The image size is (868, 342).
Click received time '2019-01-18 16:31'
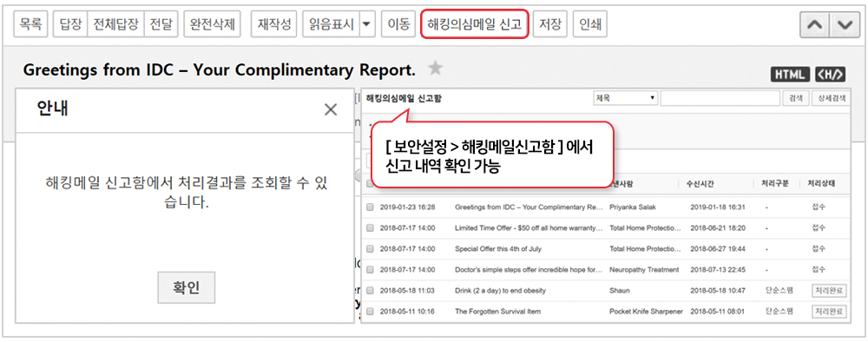pyautogui.click(x=718, y=207)
